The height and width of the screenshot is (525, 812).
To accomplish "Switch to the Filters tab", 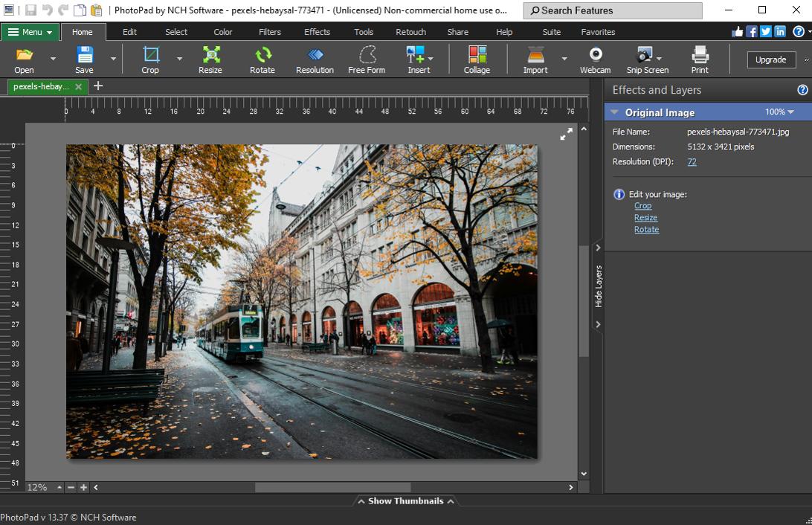I will (269, 32).
